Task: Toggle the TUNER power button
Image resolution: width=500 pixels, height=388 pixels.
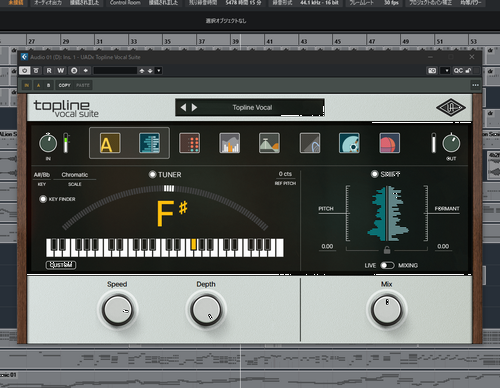Action: click(x=152, y=174)
